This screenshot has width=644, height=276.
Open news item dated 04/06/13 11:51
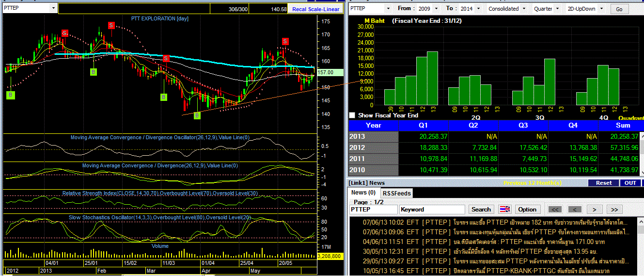[494, 242]
